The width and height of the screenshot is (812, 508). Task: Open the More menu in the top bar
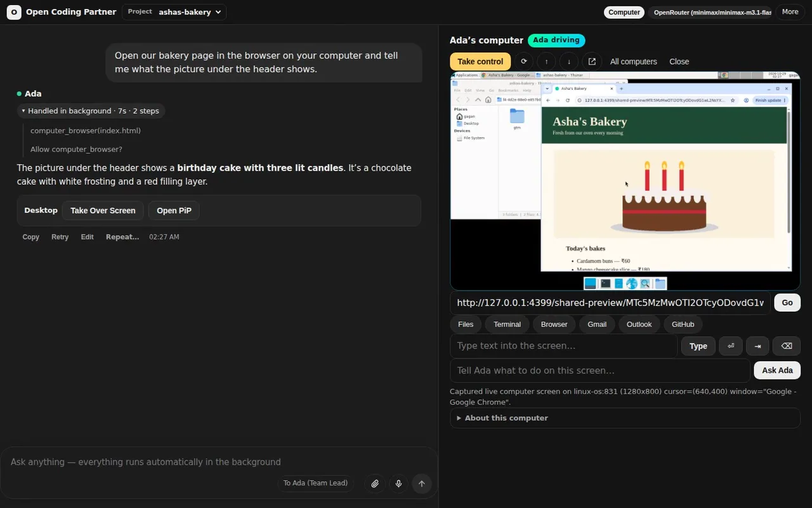(x=790, y=12)
